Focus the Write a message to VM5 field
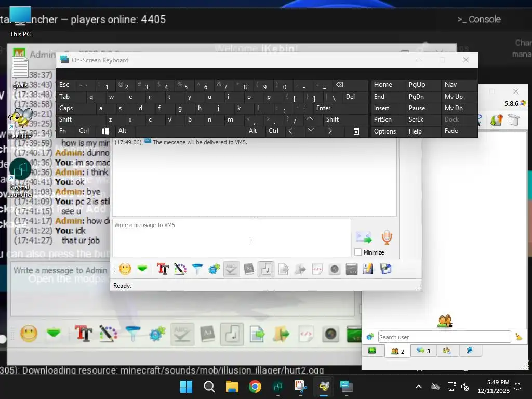This screenshot has width=532, height=399. click(232, 238)
